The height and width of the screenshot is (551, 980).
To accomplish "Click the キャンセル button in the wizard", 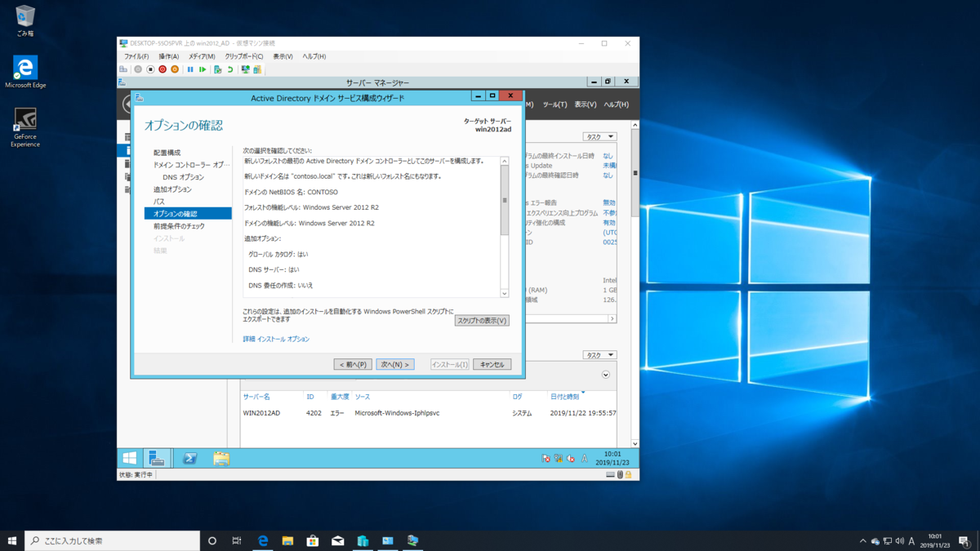I will [x=492, y=365].
